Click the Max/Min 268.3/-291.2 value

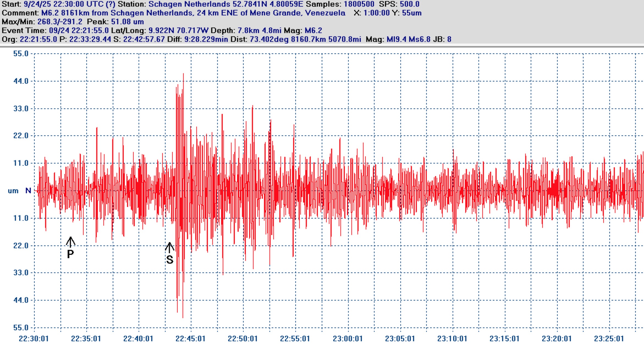pyautogui.click(x=60, y=22)
